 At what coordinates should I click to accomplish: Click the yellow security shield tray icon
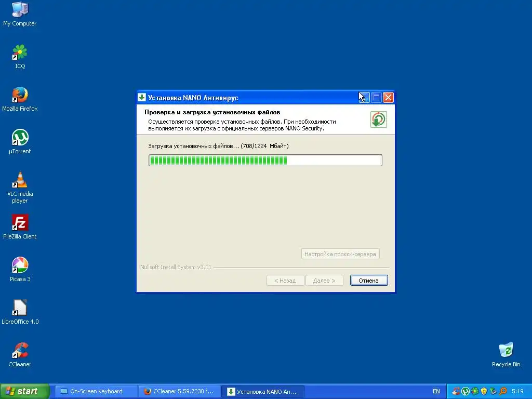(x=484, y=391)
